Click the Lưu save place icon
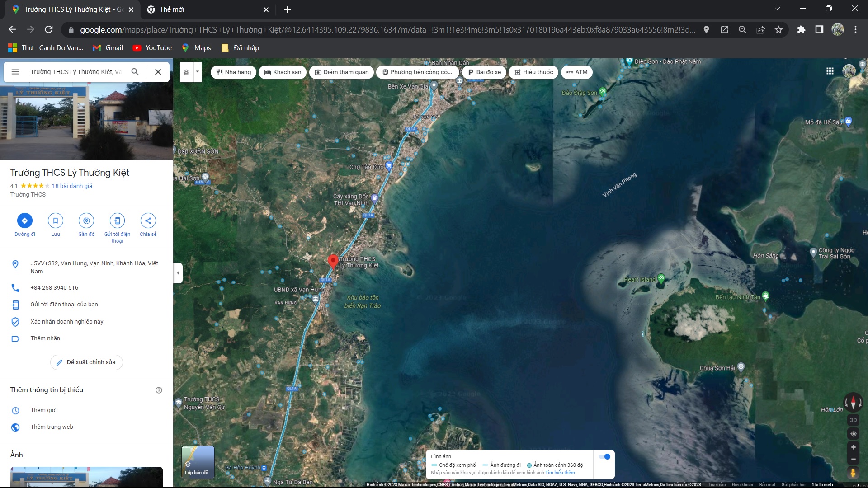 coord(56,221)
